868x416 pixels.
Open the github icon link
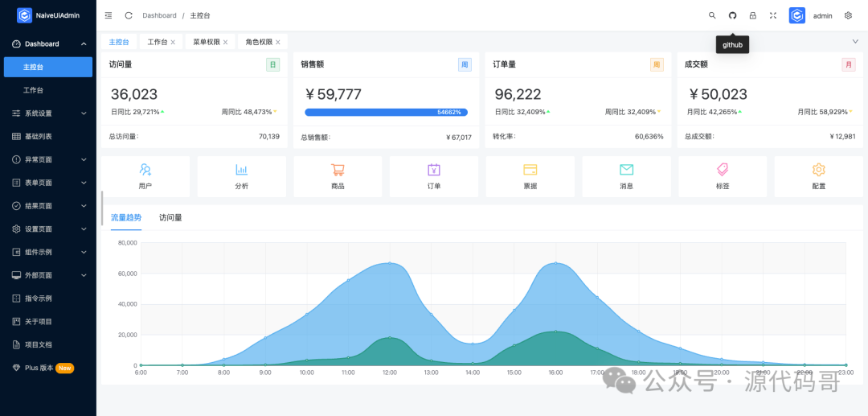(x=732, y=15)
